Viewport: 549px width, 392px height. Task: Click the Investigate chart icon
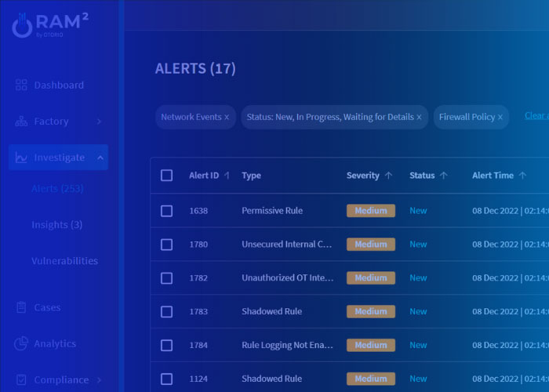click(x=21, y=158)
